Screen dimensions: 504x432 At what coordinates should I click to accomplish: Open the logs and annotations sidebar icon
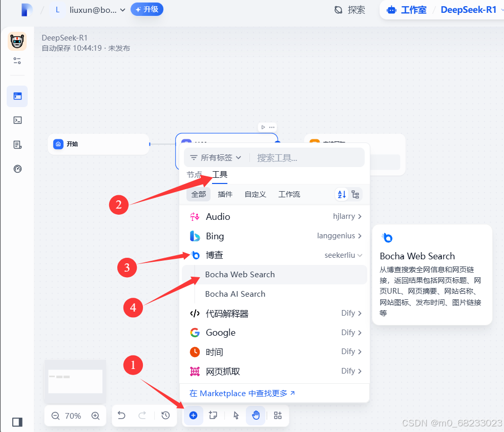pyautogui.click(x=17, y=145)
